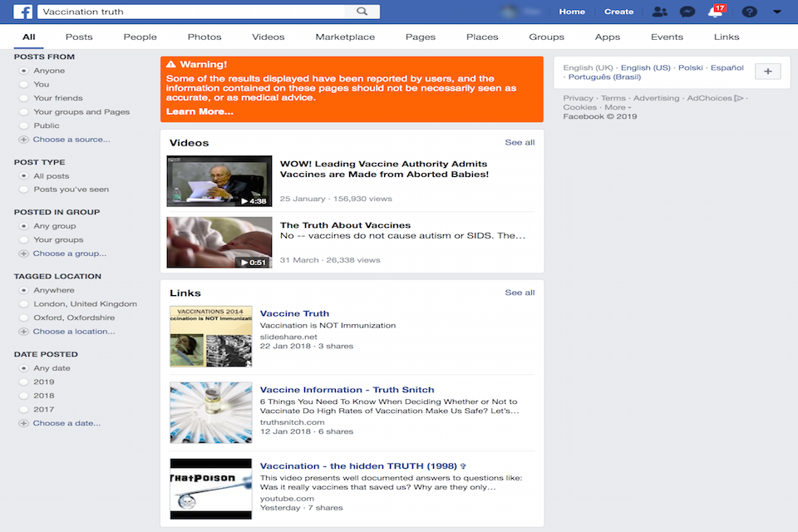Select London, United Kingdom location
The image size is (798, 532).
click(x=23, y=304)
